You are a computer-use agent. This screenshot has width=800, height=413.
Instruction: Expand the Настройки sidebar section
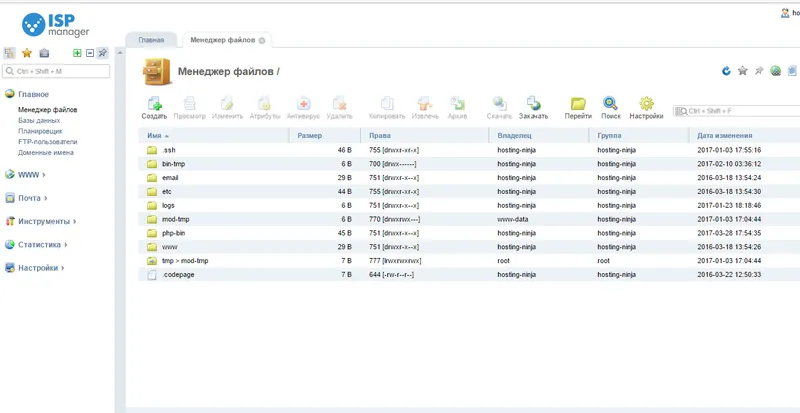tap(35, 268)
